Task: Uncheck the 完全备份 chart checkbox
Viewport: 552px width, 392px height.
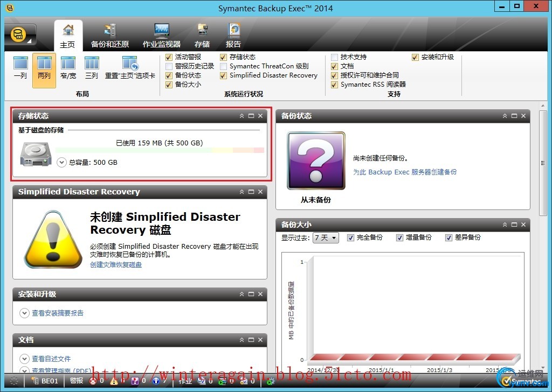Action: (x=350, y=237)
